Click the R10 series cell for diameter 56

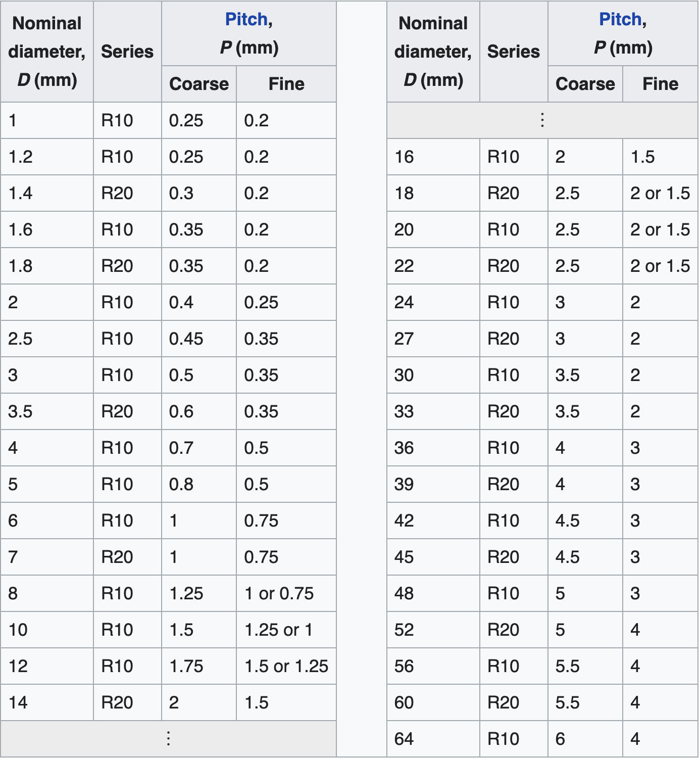coord(503,666)
